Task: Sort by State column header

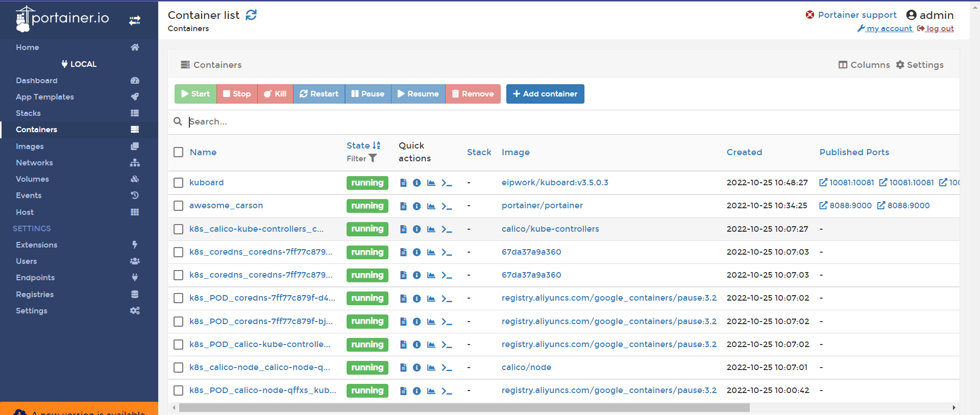Action: (363, 145)
